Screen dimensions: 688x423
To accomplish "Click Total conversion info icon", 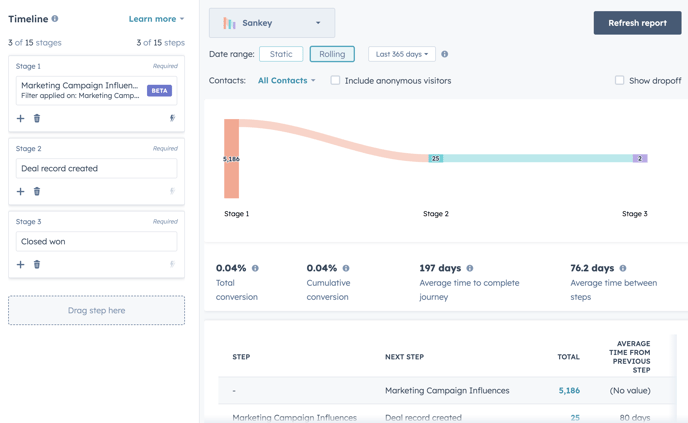I will (255, 268).
